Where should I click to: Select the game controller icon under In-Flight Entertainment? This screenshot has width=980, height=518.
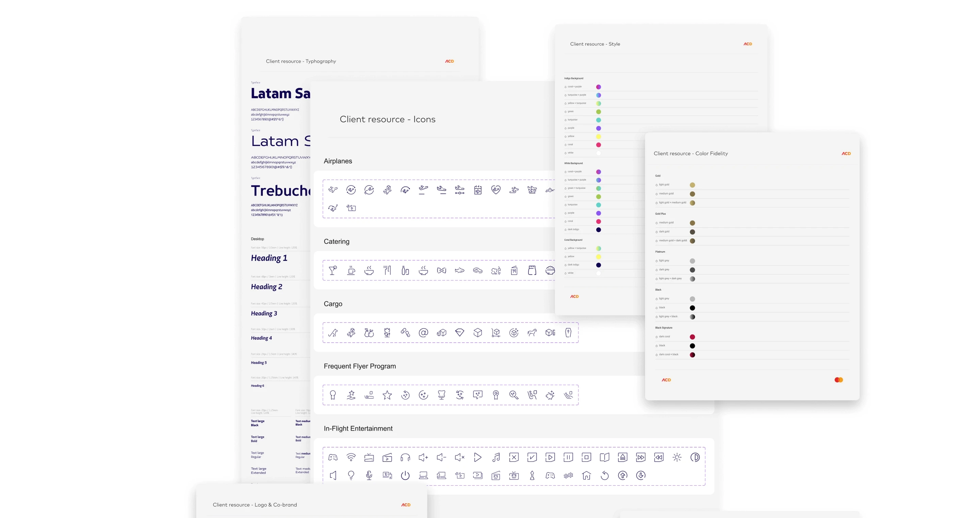point(333,457)
